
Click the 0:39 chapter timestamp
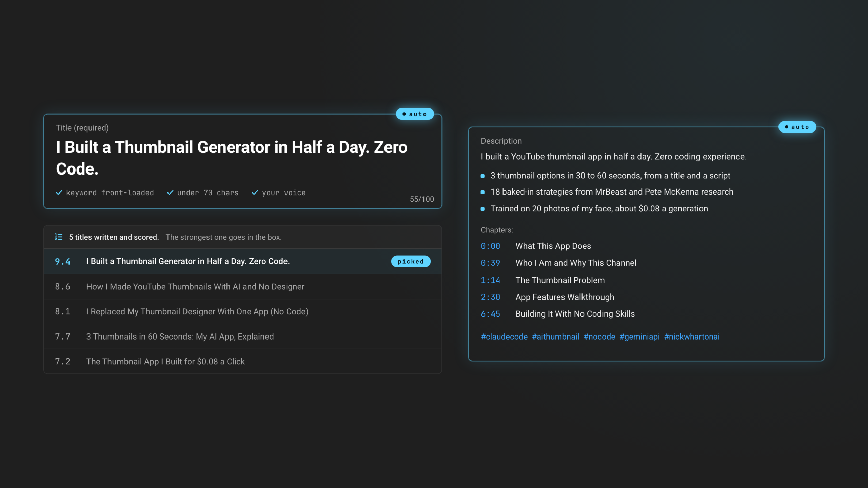pyautogui.click(x=490, y=263)
